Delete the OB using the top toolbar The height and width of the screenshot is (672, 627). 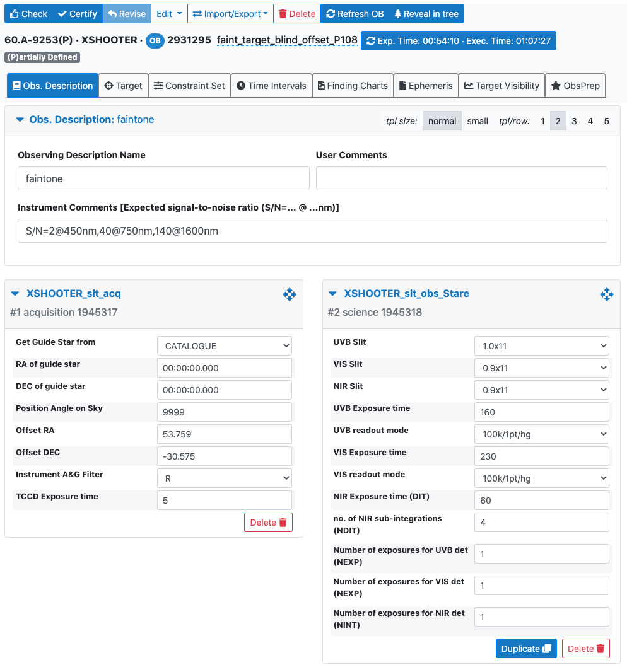coord(296,14)
